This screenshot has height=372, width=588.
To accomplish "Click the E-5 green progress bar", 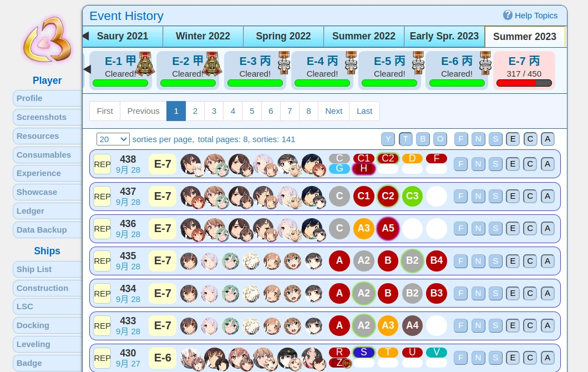I will pyautogui.click(x=389, y=83).
